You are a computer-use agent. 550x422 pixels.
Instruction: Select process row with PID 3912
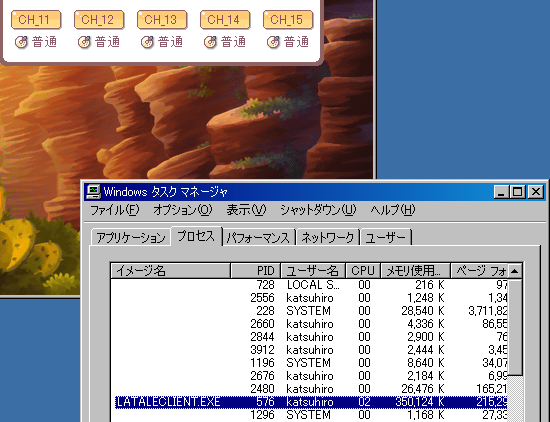(x=309, y=350)
